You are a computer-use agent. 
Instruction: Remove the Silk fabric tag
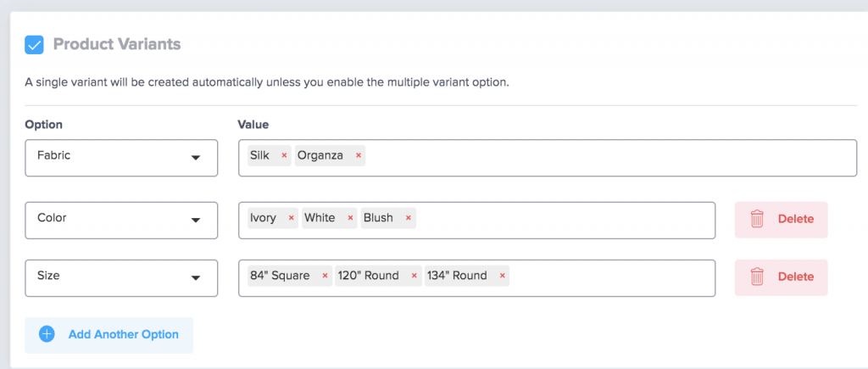tap(284, 156)
